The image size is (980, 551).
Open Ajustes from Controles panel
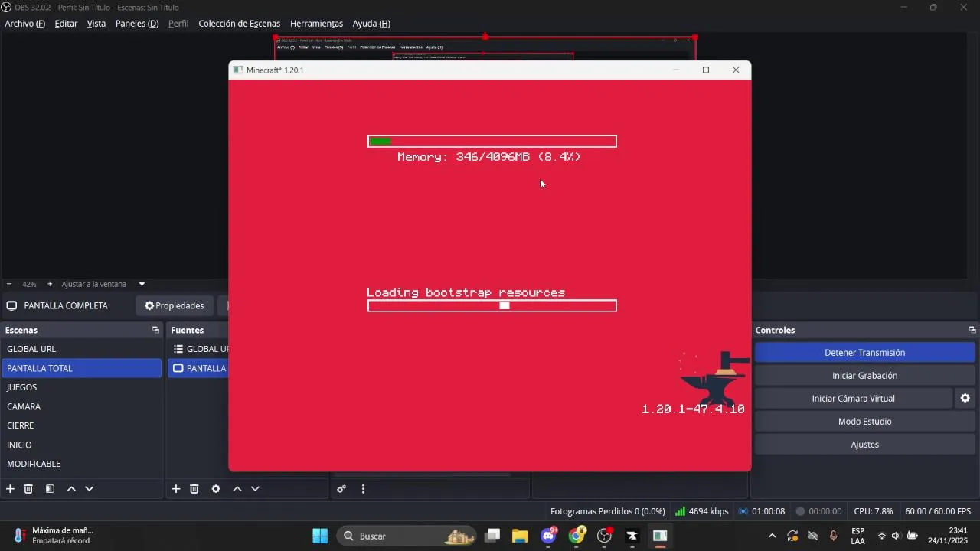pos(864,445)
